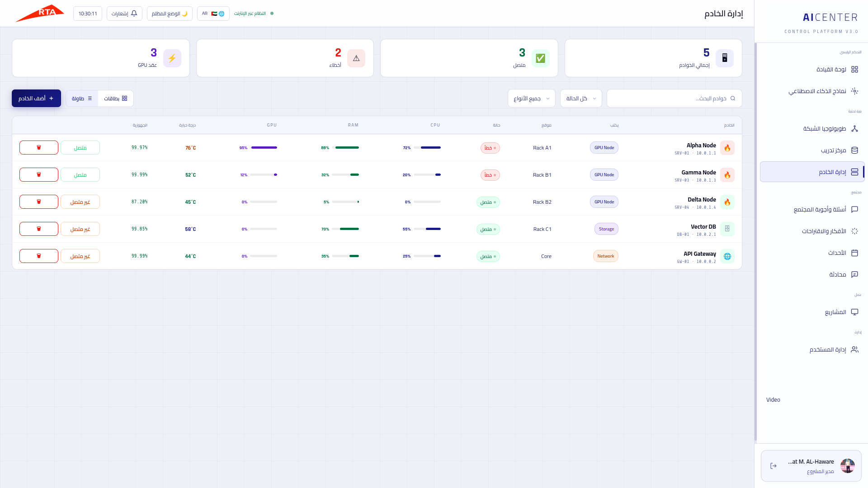Open the training center database icon
Viewport: 868px width, 488px height.
click(x=854, y=150)
